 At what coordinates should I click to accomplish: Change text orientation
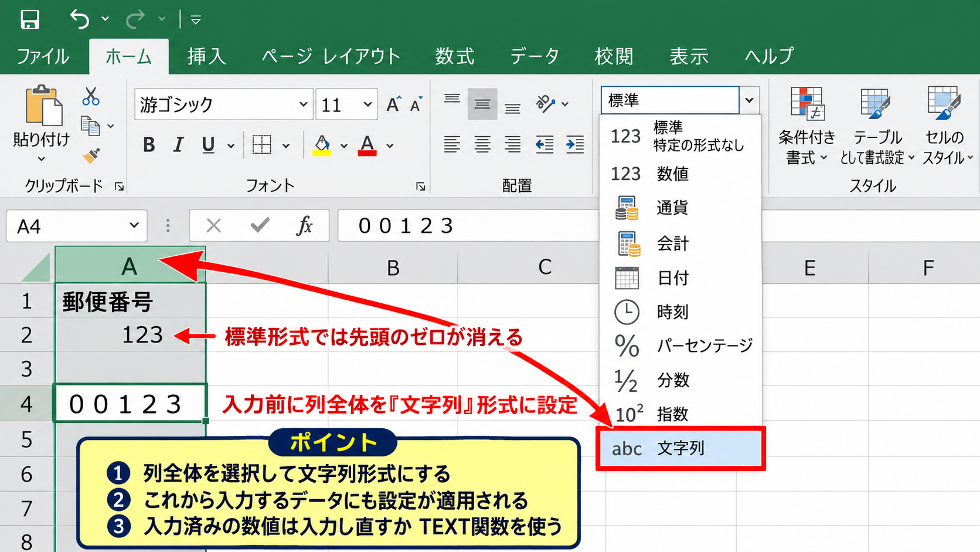tap(545, 104)
